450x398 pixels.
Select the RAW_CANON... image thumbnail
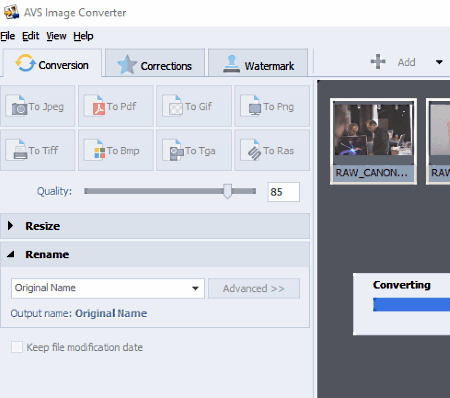pos(373,141)
